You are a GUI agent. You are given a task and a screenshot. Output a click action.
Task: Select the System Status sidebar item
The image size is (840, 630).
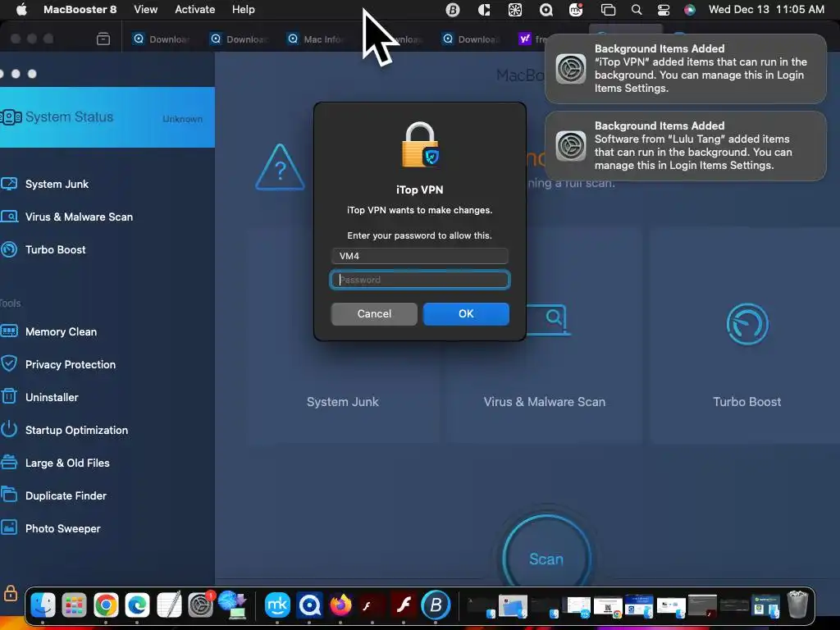point(107,117)
